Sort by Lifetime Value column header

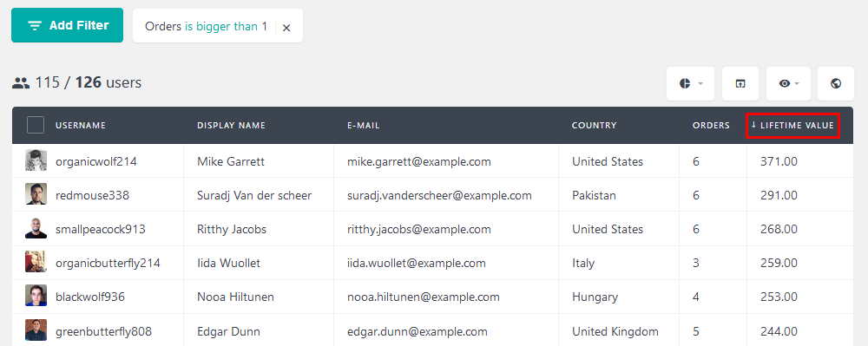click(x=792, y=126)
